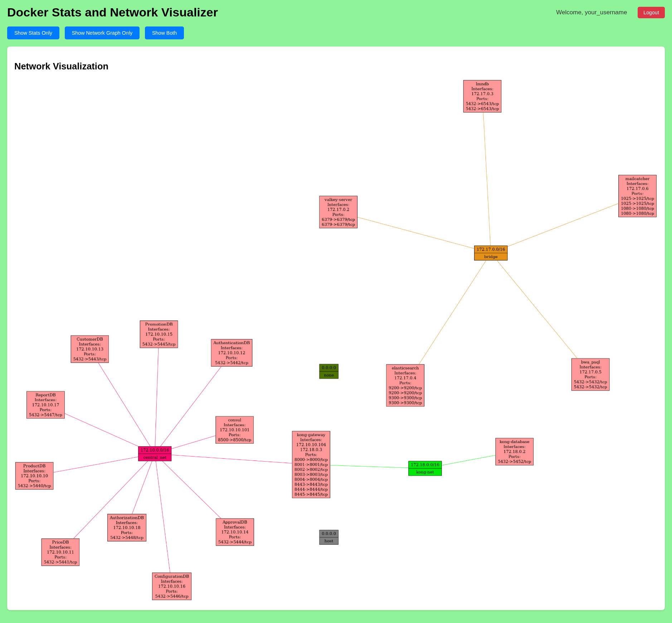Screen dimensions: 672x623
Task: Select the consul container node
Action: [234, 429]
